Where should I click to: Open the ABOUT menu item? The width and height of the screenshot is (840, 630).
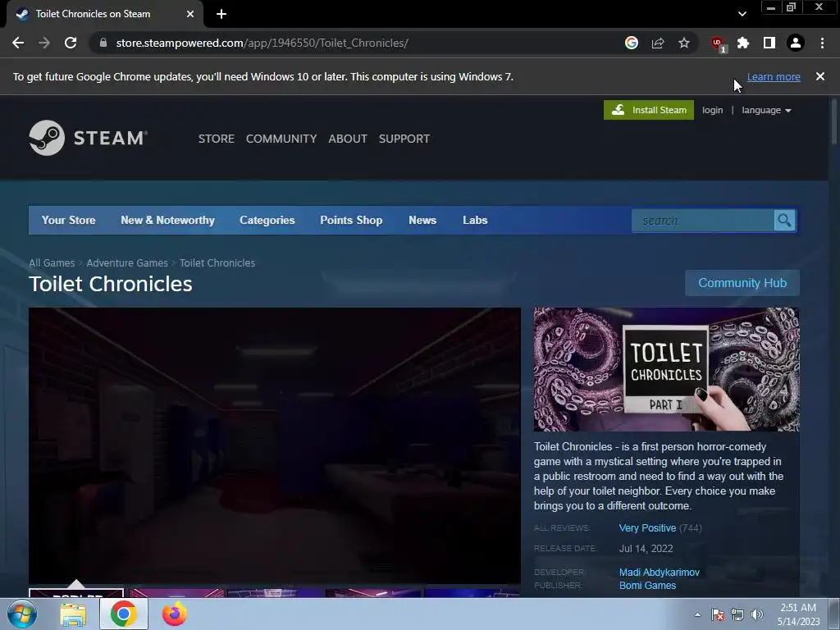[x=348, y=139]
